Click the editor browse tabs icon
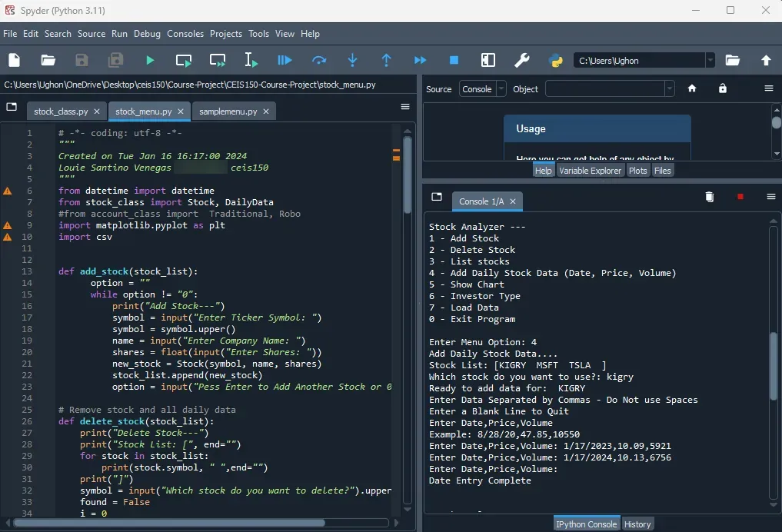The width and height of the screenshot is (782, 532). point(12,107)
